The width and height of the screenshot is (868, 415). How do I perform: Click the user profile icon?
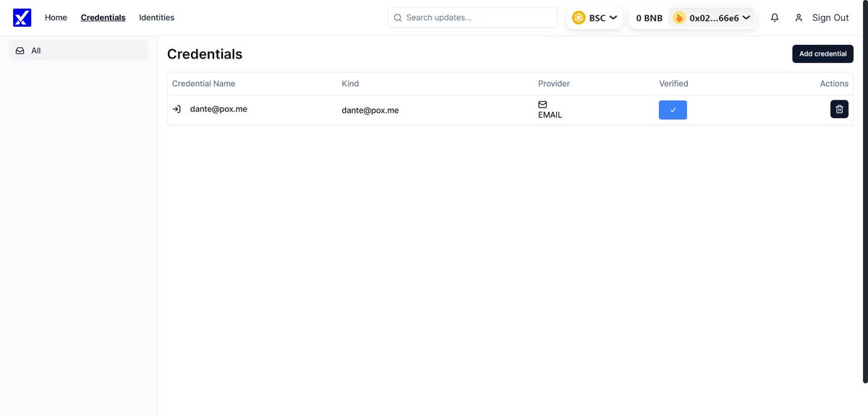coord(799,17)
